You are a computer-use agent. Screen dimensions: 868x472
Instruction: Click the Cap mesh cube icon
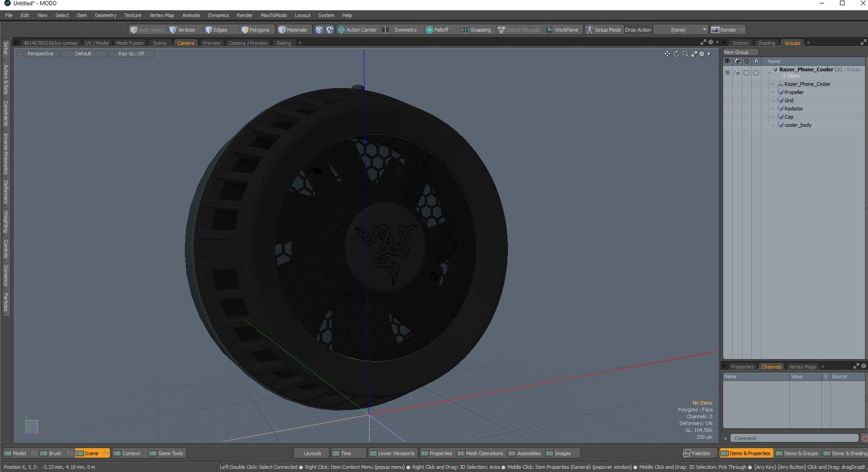coord(780,117)
